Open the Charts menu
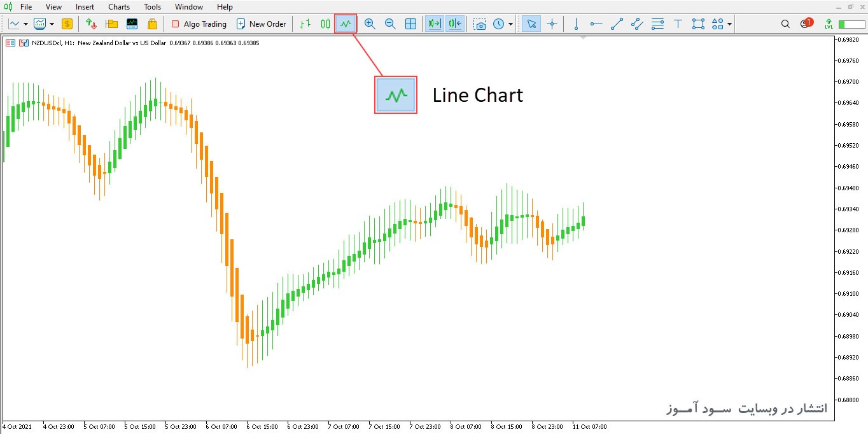The width and height of the screenshot is (868, 434). click(119, 7)
